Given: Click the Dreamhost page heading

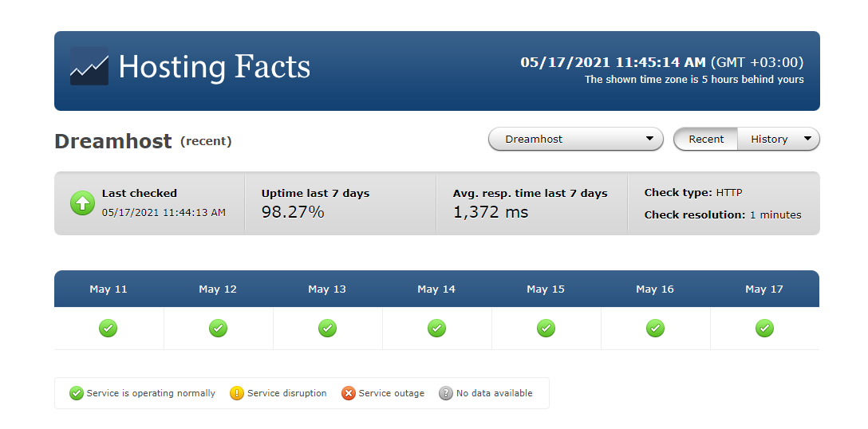Looking at the screenshot, I should click(113, 141).
